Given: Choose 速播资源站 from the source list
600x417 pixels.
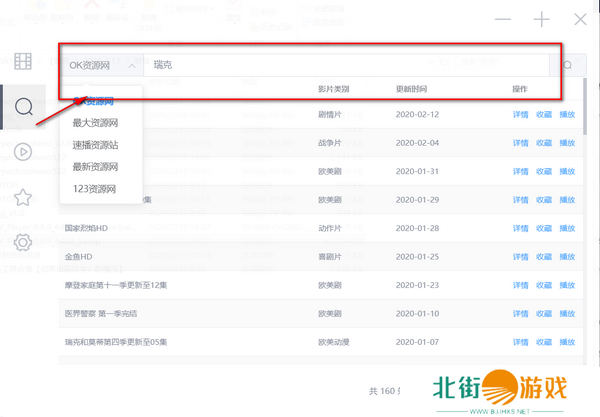Looking at the screenshot, I should click(x=96, y=145).
